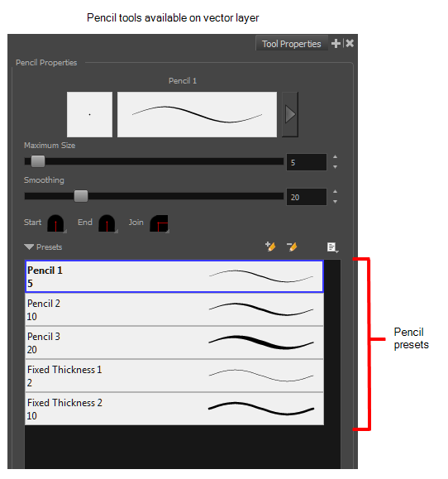
Task: Collapse the Presets section triangle
Action: coord(29,247)
